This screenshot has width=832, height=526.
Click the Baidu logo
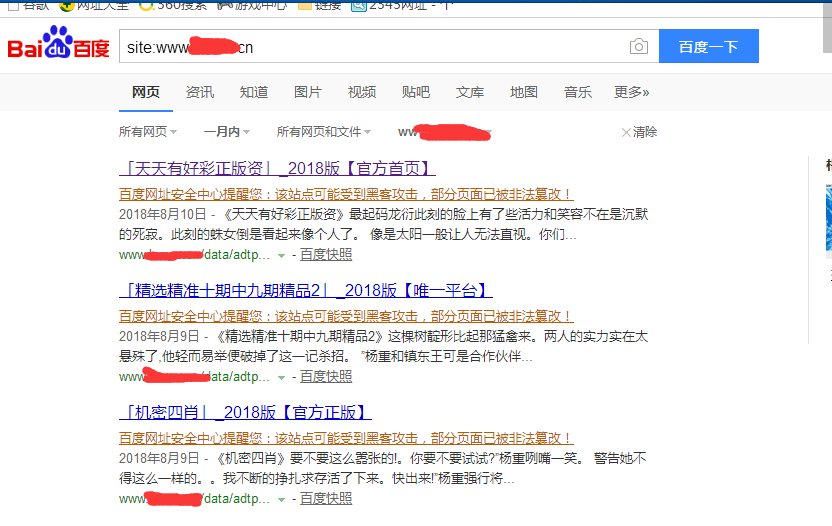[58, 42]
